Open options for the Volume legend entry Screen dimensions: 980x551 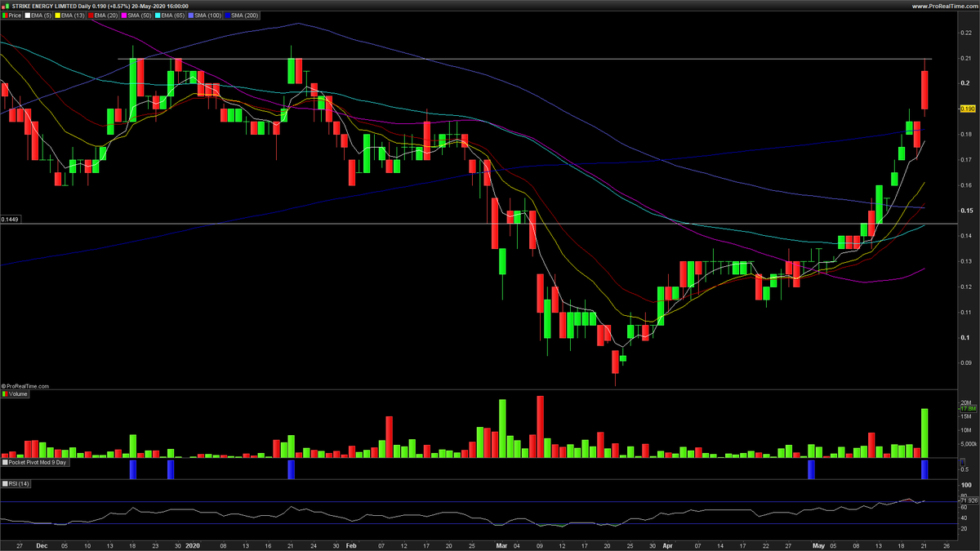pyautogui.click(x=17, y=393)
